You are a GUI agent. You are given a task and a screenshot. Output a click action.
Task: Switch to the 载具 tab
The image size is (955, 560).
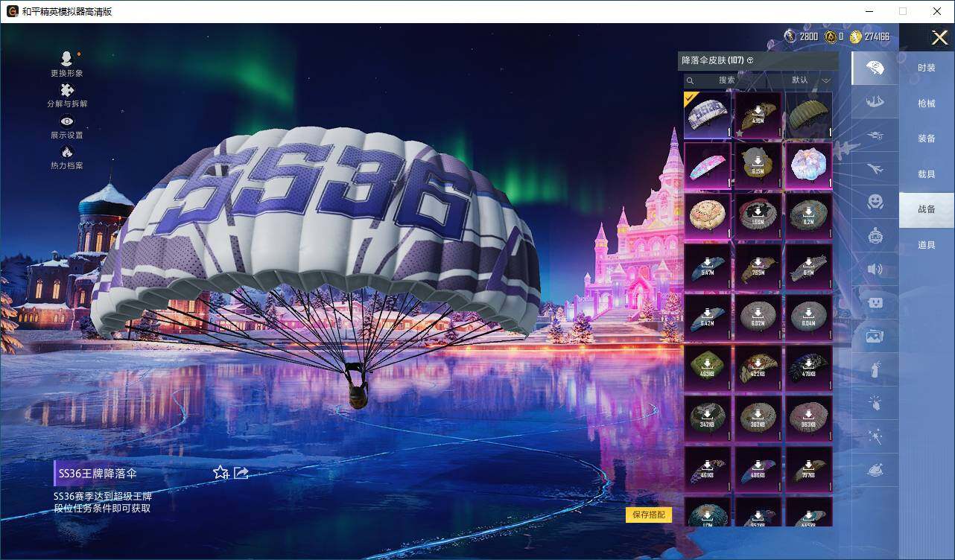[x=927, y=174]
